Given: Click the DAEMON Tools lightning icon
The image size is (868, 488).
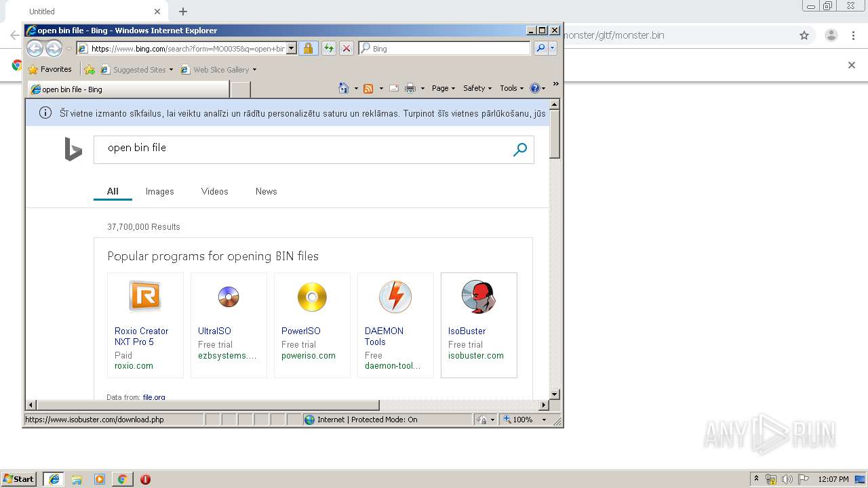Looking at the screenshot, I should 395,297.
